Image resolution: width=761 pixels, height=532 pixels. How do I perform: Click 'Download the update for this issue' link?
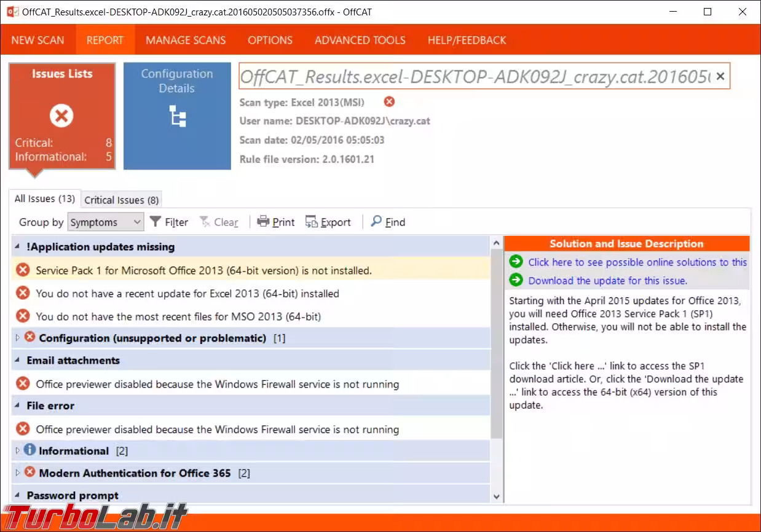point(607,281)
